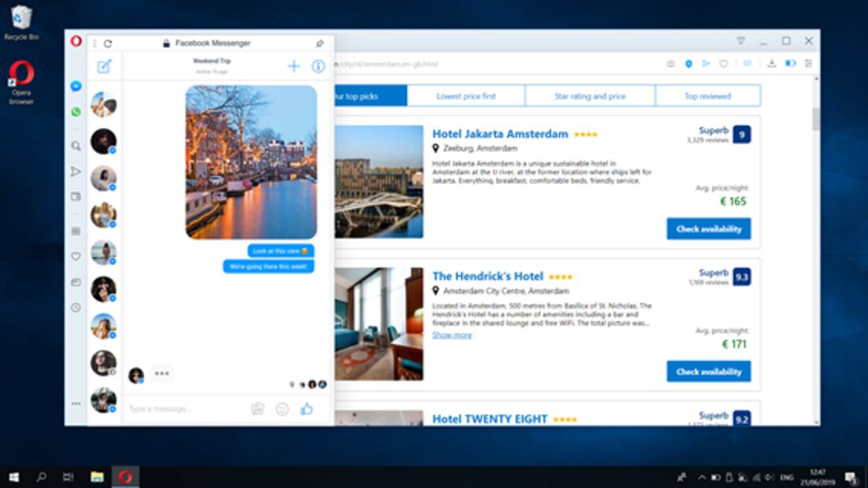Switch to the Top reviewed tab

coord(707,96)
